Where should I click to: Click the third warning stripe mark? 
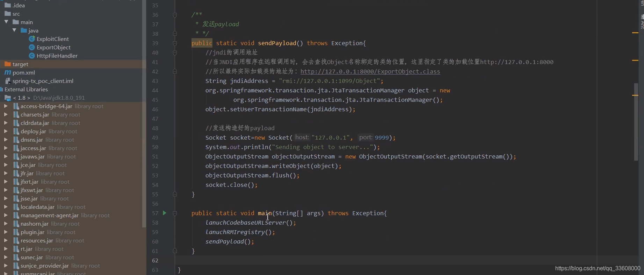click(x=635, y=95)
